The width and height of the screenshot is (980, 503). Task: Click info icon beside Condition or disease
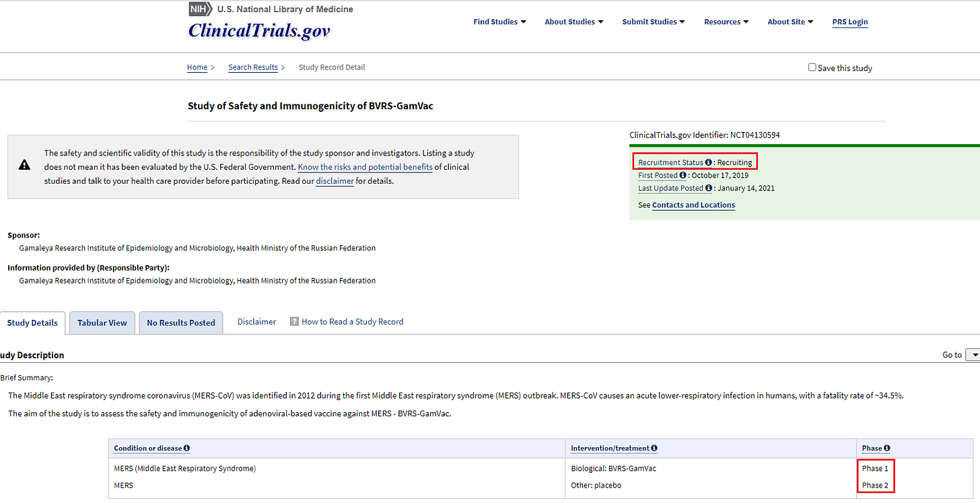pyautogui.click(x=186, y=448)
